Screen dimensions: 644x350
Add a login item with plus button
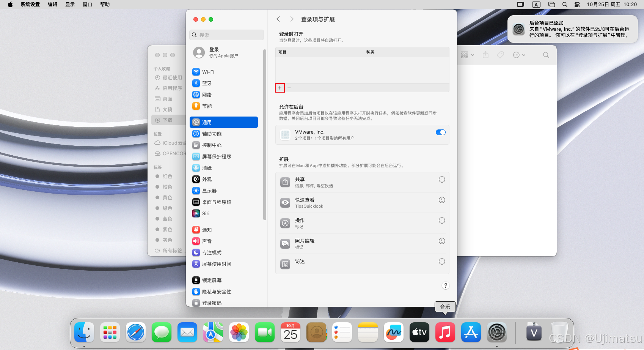[280, 88]
